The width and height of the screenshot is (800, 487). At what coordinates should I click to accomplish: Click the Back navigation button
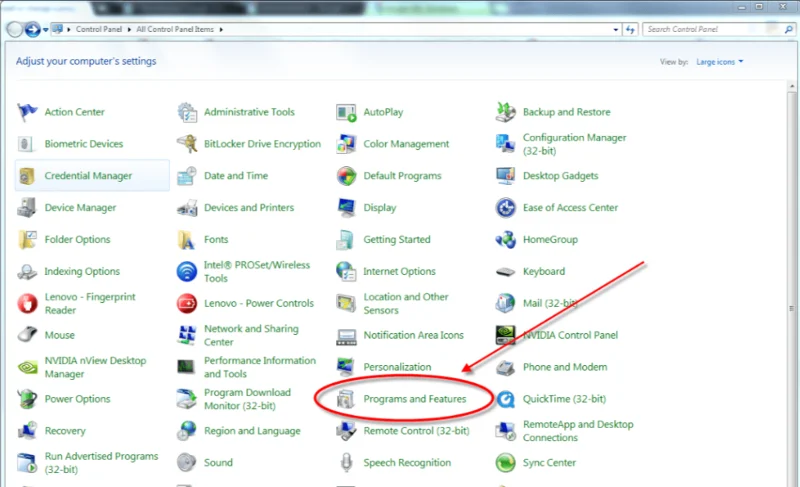[x=15, y=30]
